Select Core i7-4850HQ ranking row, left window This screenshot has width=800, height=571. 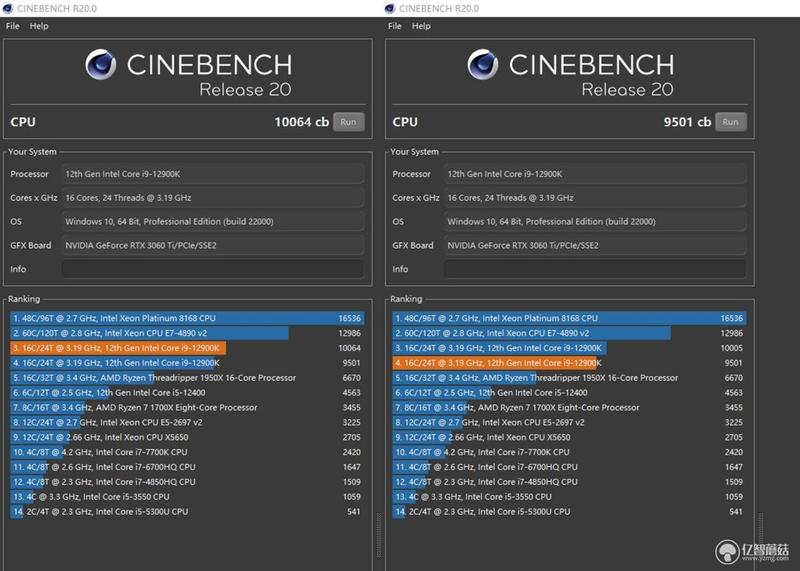pyautogui.click(x=187, y=482)
